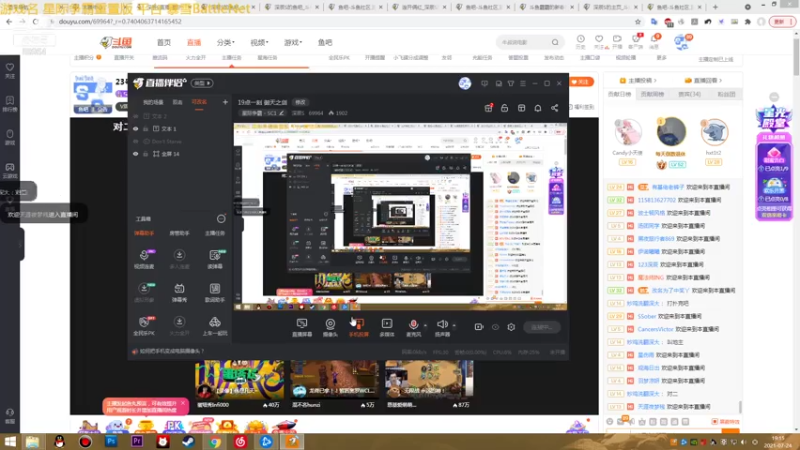The image size is (800, 450).
Task: Expand the 游戏 dropdown in Douyu nav
Action: click(x=293, y=42)
